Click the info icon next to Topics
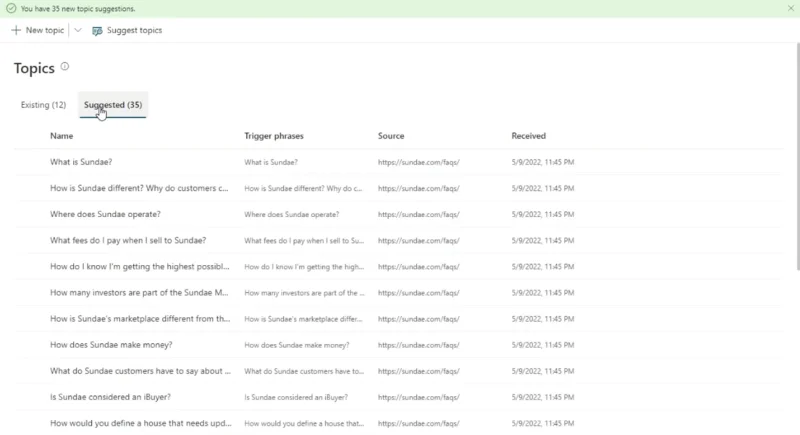The width and height of the screenshot is (800, 435). coord(65,66)
